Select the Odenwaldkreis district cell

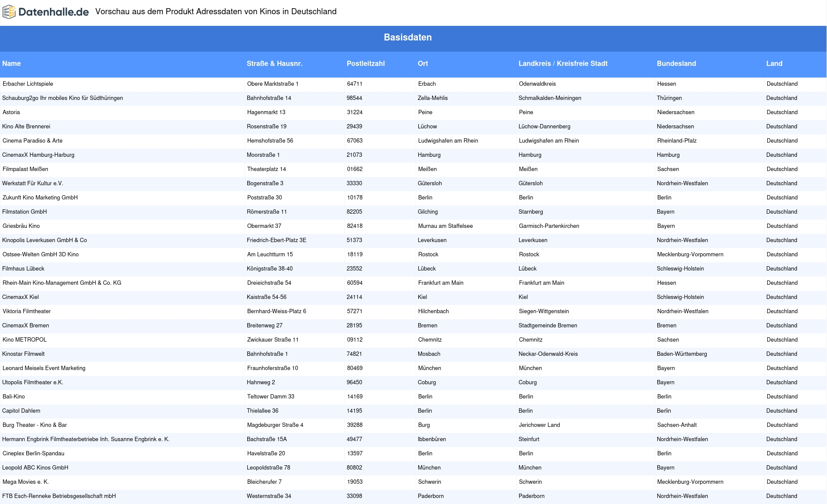[538, 84]
